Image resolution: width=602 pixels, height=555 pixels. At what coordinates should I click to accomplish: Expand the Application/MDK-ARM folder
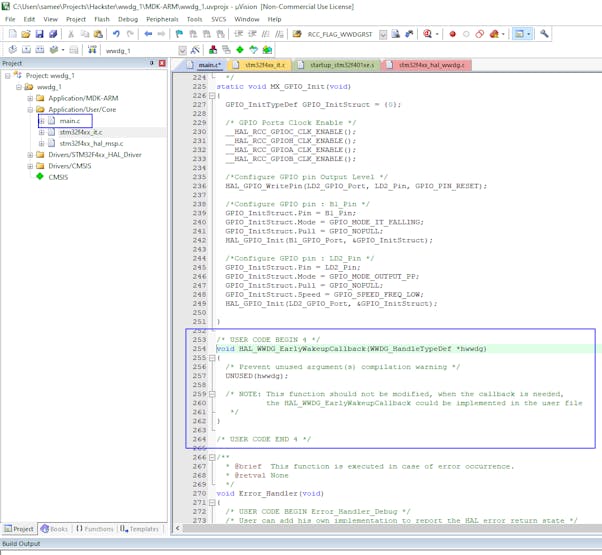(30, 98)
